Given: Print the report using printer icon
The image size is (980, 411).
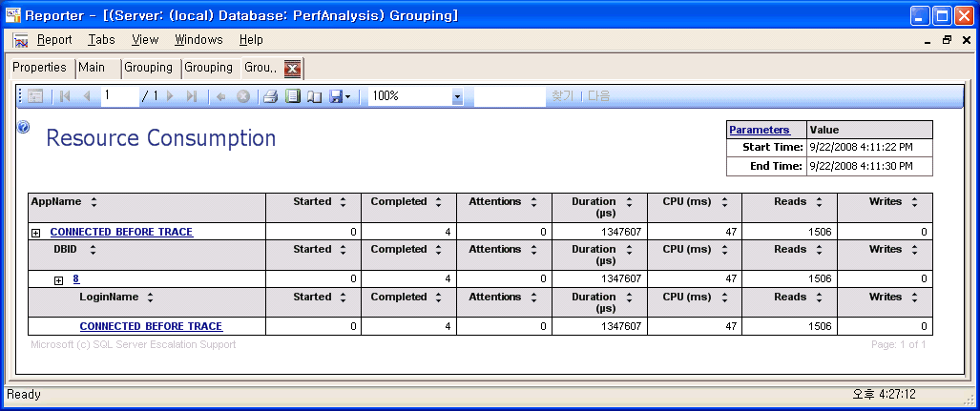Looking at the screenshot, I should coord(270,96).
